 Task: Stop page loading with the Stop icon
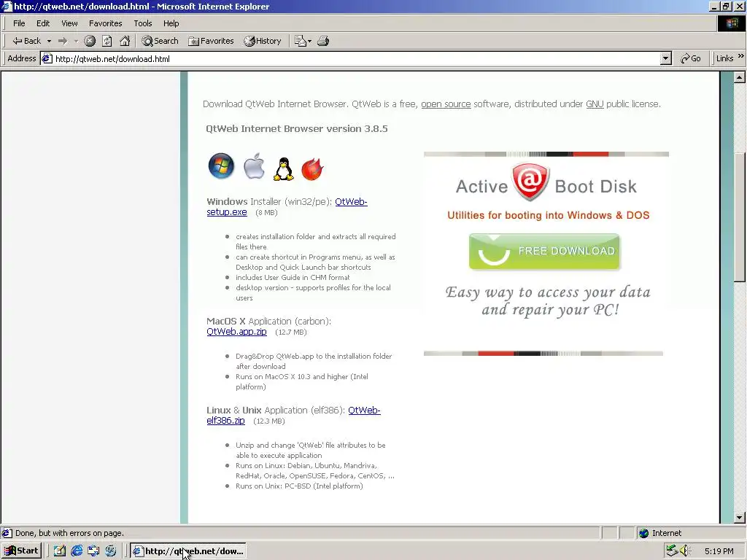coord(90,41)
